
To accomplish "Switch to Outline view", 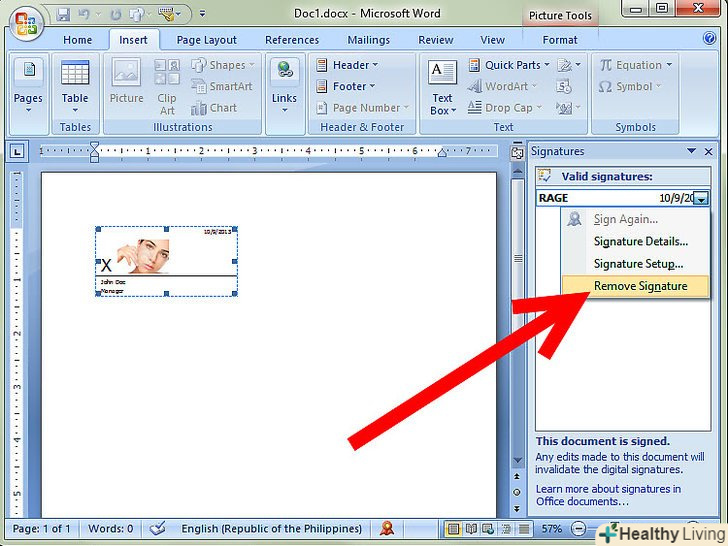I will click(x=506, y=529).
